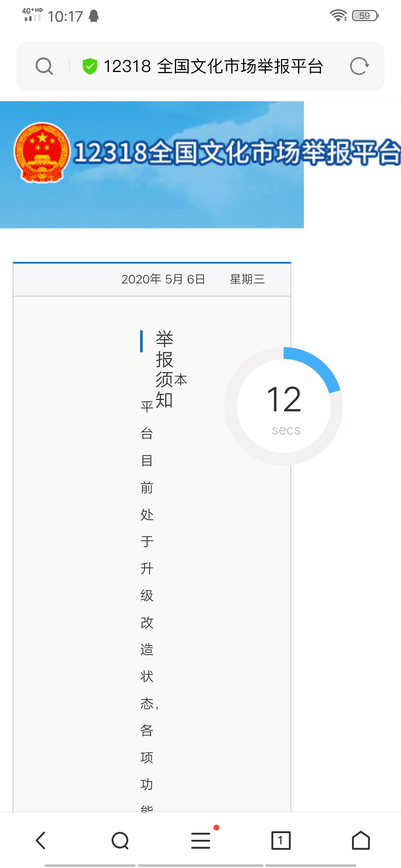Tap the address bar page title text
Screen dimensions: 401x868
213,66
